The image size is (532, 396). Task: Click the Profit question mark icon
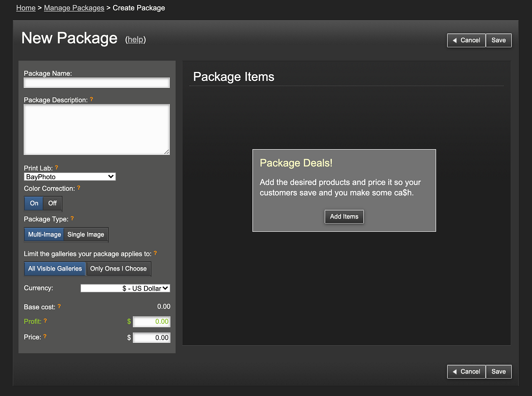[x=45, y=321]
